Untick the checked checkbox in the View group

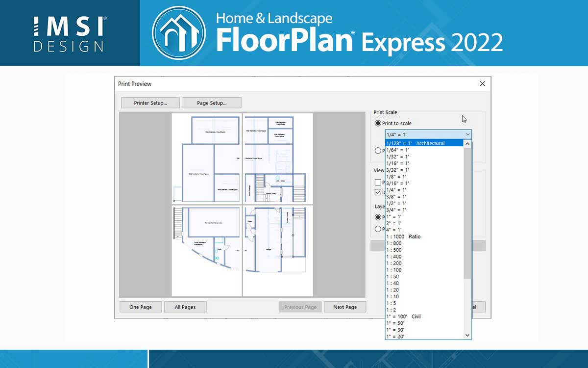(378, 192)
